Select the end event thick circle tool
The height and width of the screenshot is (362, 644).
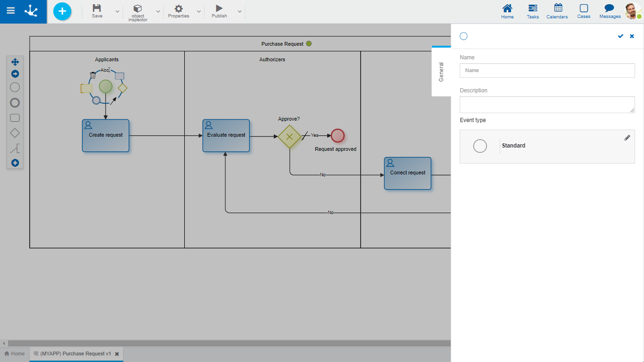pos(15,103)
